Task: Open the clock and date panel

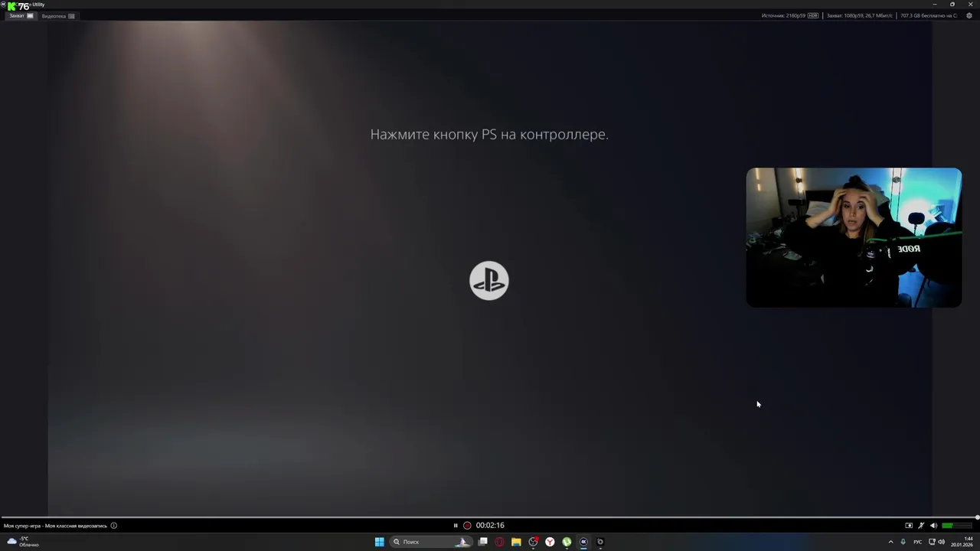Action: (962, 542)
